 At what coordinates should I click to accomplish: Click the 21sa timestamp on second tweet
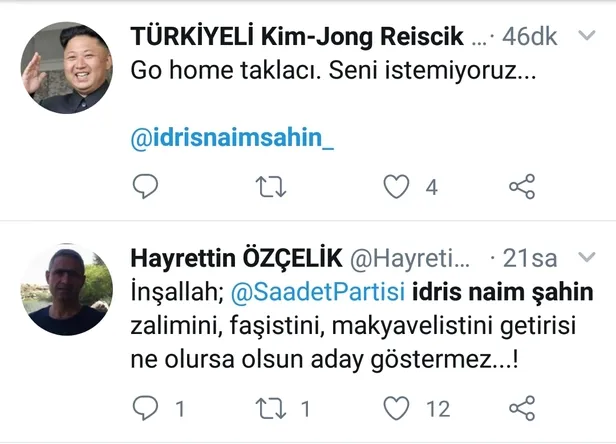[530, 260]
